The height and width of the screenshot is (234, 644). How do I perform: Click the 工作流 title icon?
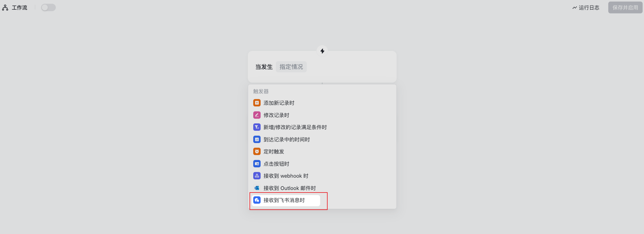(5, 8)
